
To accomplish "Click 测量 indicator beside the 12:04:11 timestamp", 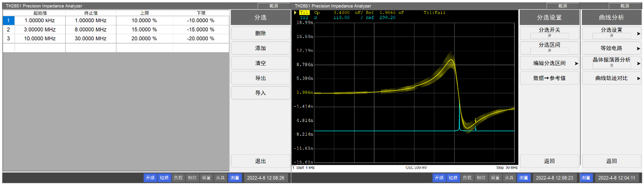I will [586, 178].
